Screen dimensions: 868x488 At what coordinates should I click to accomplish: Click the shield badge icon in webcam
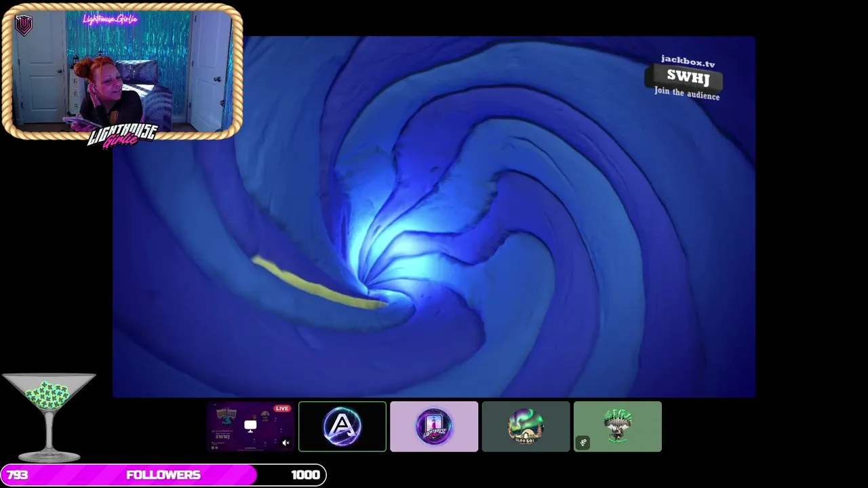pos(24,26)
